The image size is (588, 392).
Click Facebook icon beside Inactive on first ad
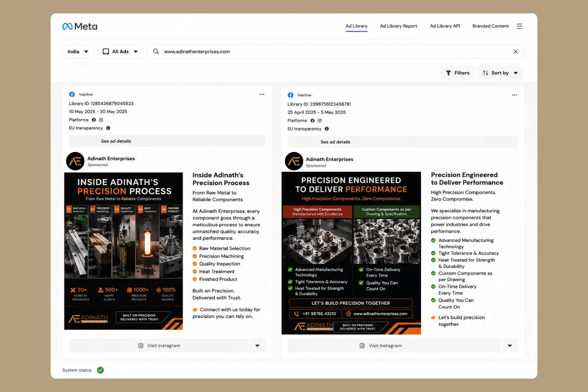72,94
